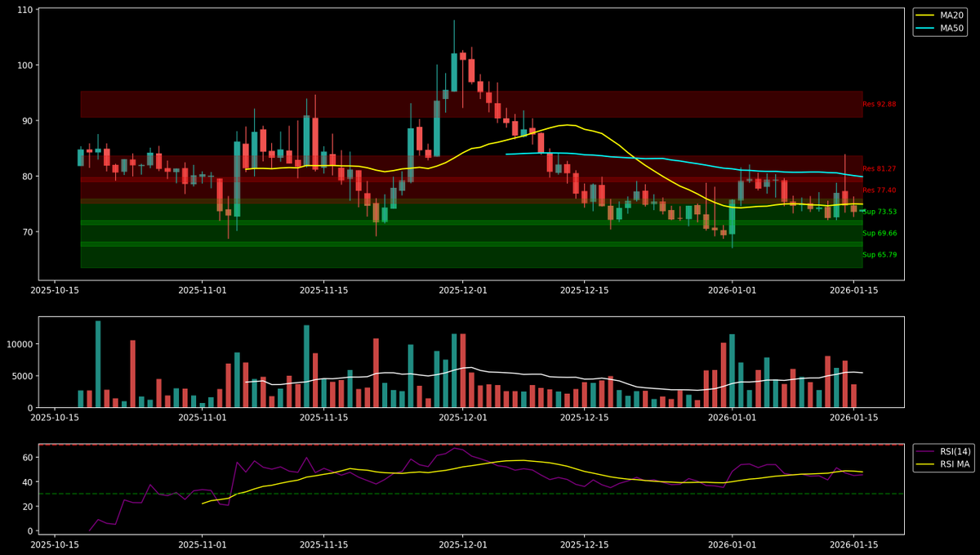Click the RSI overbought dashed red line
The height and width of the screenshot is (555, 980).
(x=408, y=444)
